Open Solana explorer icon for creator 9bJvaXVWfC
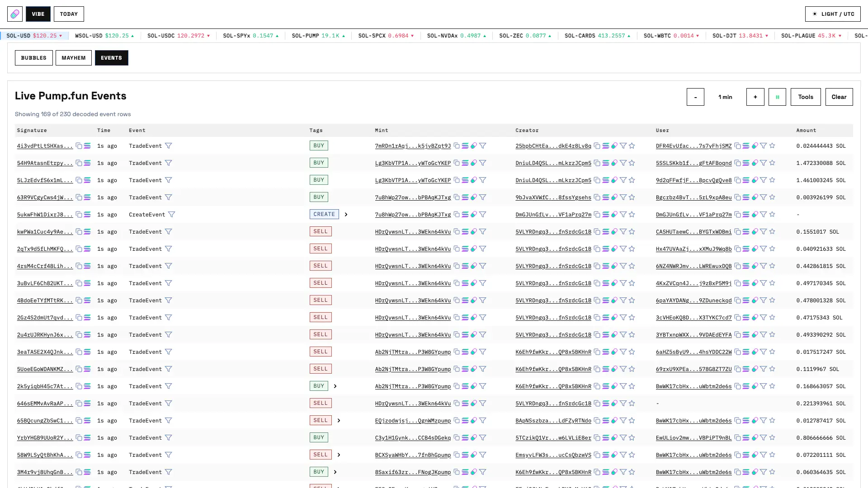 pyautogui.click(x=606, y=197)
